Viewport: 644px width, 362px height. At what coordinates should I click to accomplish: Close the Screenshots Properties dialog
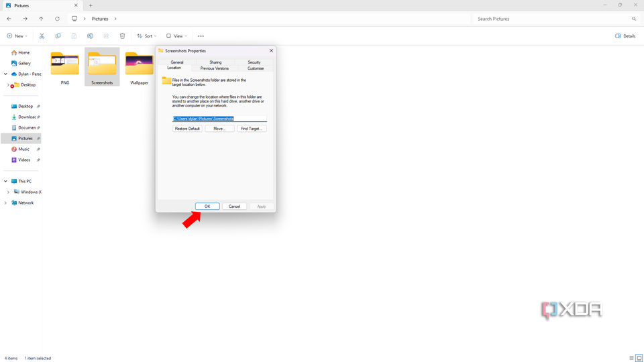[271, 51]
